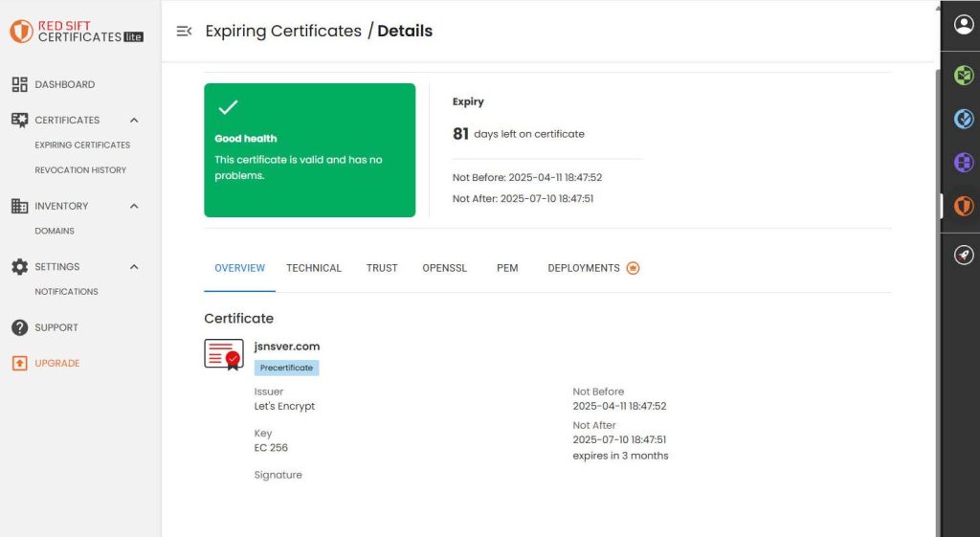Collapse the Inventory sidebar section
The image size is (980, 537).
tap(134, 207)
